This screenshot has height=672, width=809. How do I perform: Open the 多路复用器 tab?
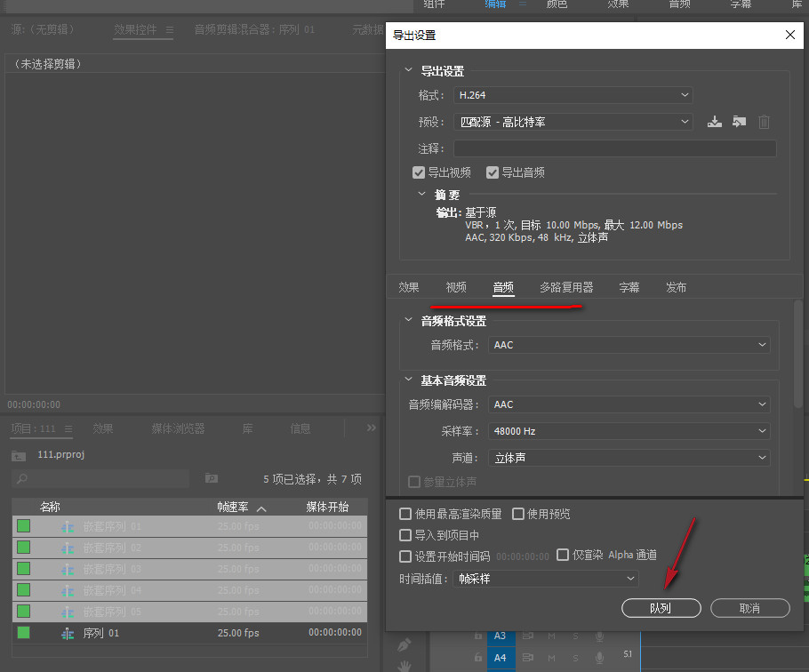(566, 287)
